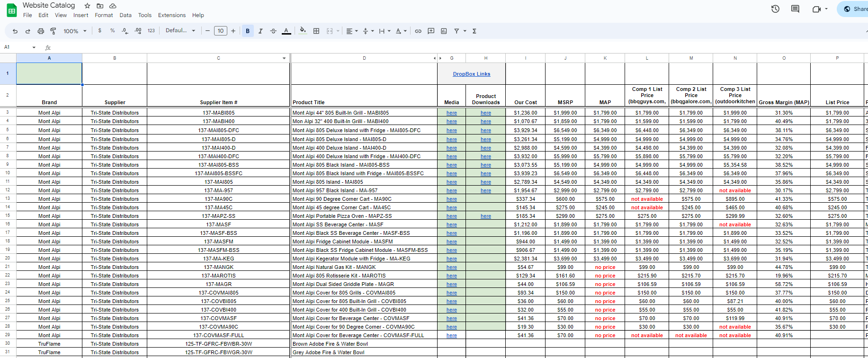Viewport: 868px width, 358px height.
Task: Show all comments icon
Action: pyautogui.click(x=795, y=9)
